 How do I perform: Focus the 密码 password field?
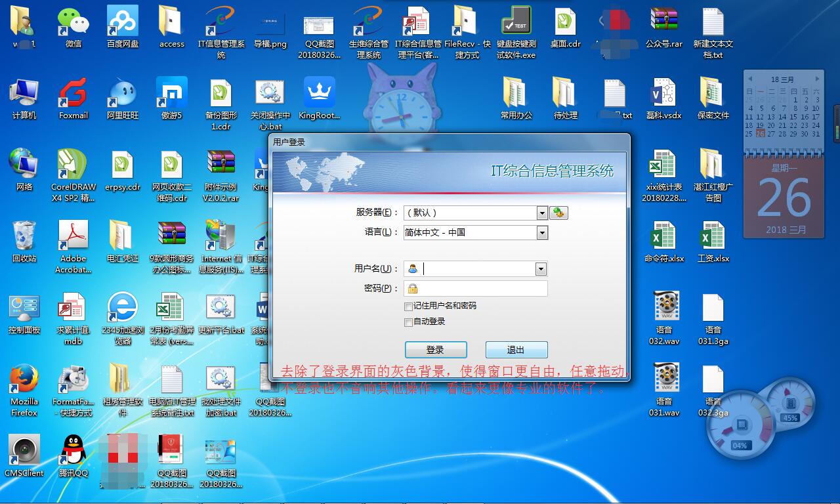click(476, 289)
